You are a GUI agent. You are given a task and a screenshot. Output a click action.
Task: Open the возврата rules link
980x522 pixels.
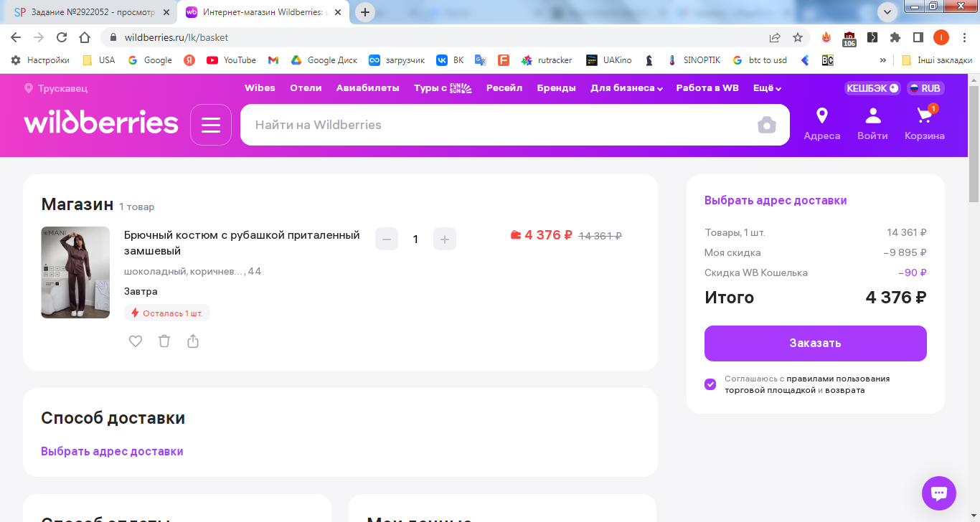(845, 391)
